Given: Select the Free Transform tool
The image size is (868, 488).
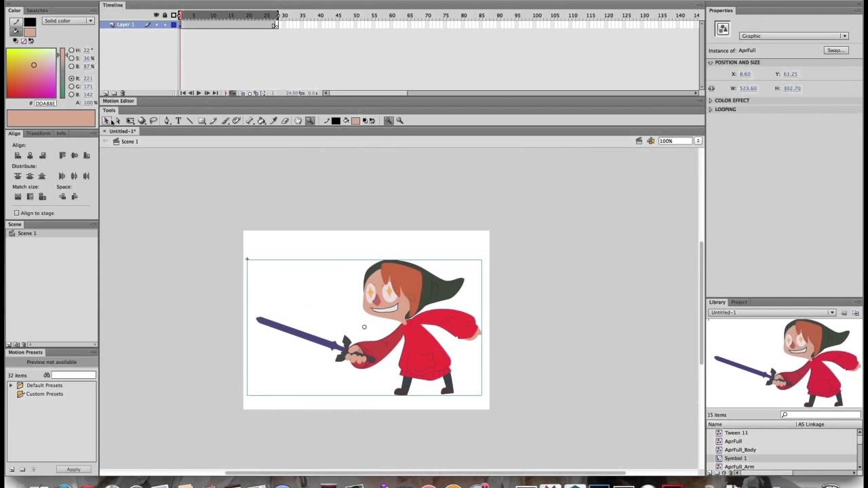Looking at the screenshot, I should 130,121.
